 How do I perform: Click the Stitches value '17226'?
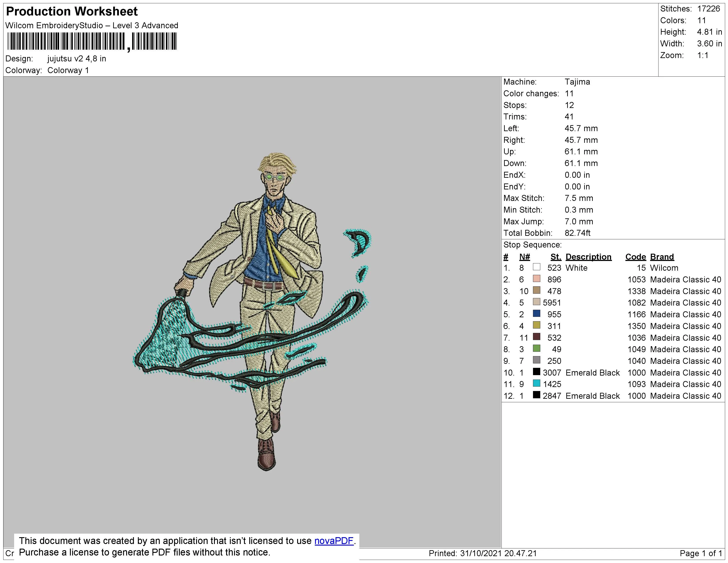tap(708, 9)
